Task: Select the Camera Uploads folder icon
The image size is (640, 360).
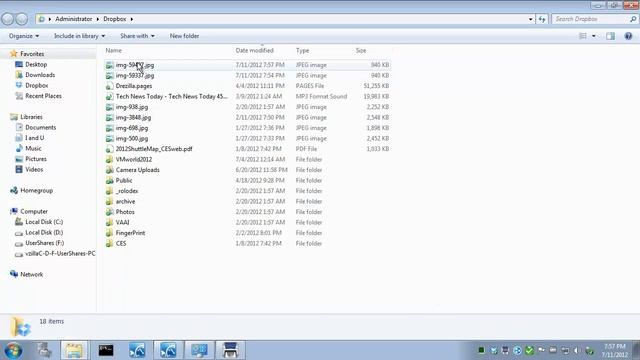Action: [109, 170]
